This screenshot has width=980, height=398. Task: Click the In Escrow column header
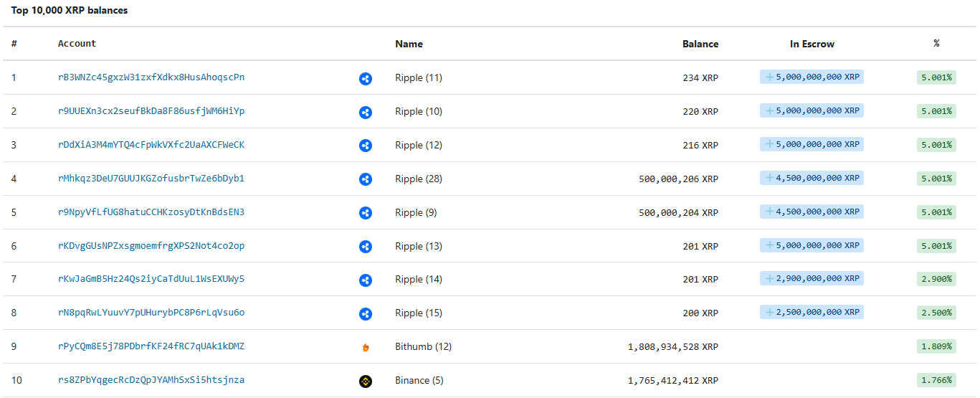pos(812,44)
